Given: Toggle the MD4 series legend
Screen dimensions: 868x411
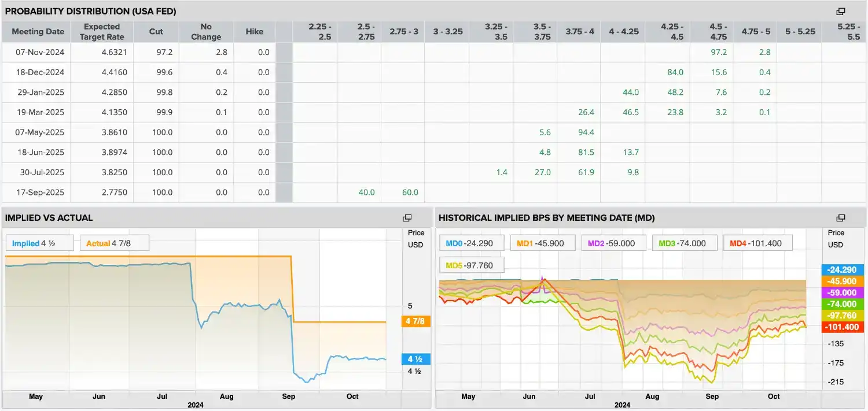Looking at the screenshot, I should tap(757, 243).
